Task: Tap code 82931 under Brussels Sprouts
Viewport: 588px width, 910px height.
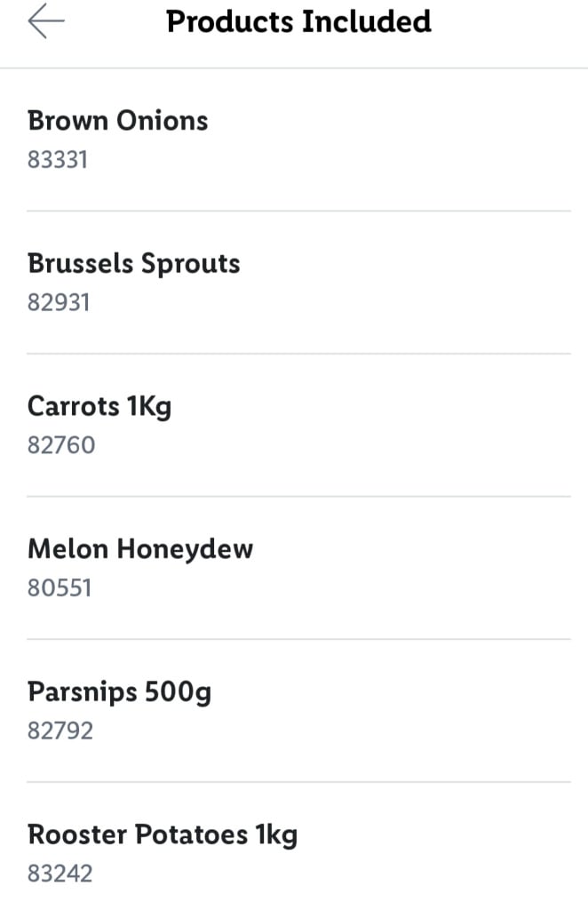Action: (x=59, y=302)
